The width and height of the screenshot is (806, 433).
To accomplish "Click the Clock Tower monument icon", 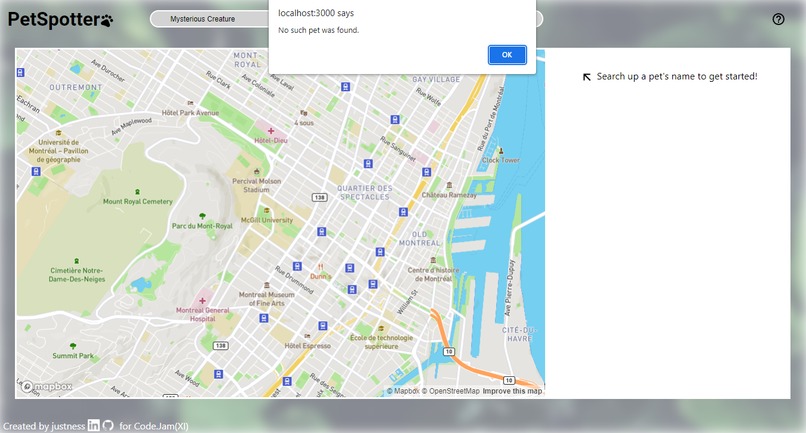I will point(501,151).
